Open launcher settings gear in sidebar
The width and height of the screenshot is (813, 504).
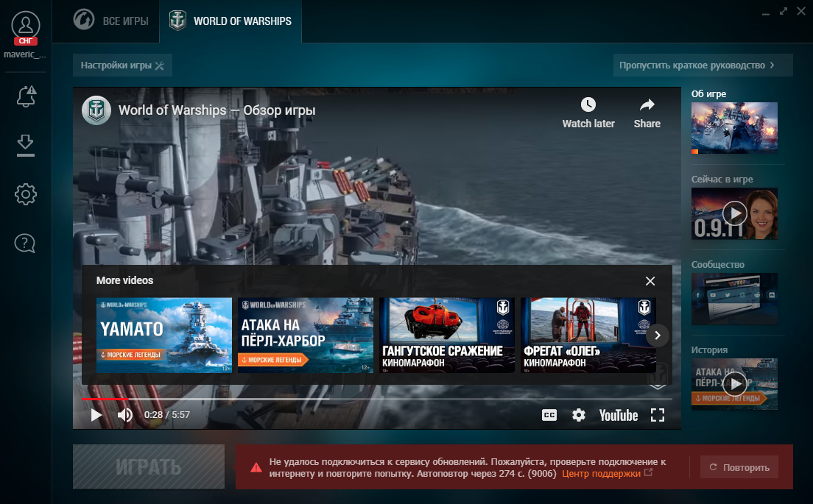click(25, 194)
